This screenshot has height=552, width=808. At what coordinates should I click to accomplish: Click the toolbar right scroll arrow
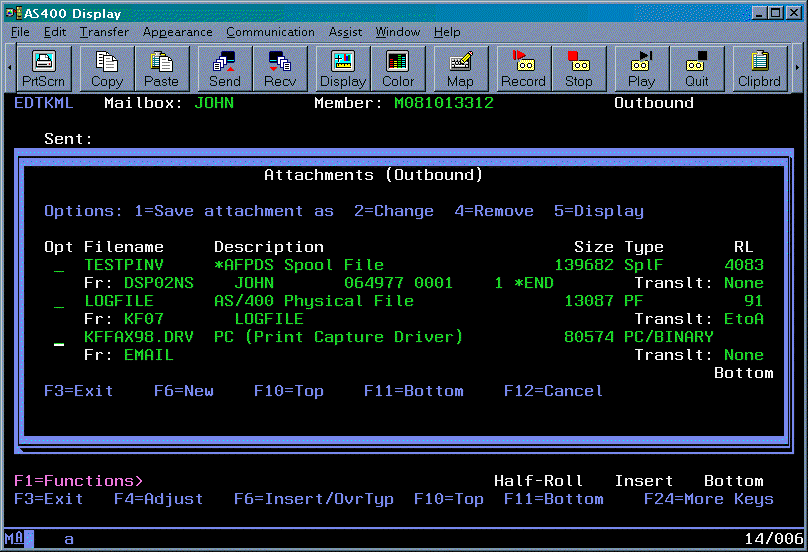[798, 68]
